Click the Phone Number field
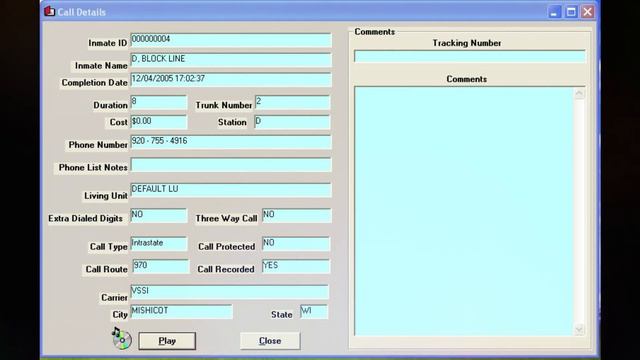 click(x=231, y=142)
